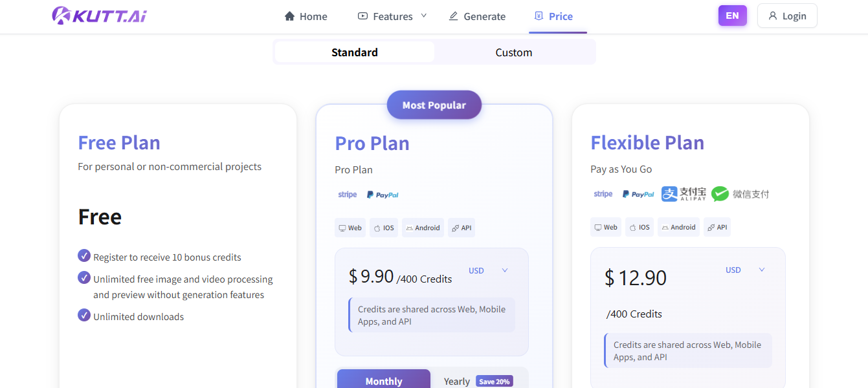Click the Web platform badge on Pro Plan
The height and width of the screenshot is (388, 868).
350,228
